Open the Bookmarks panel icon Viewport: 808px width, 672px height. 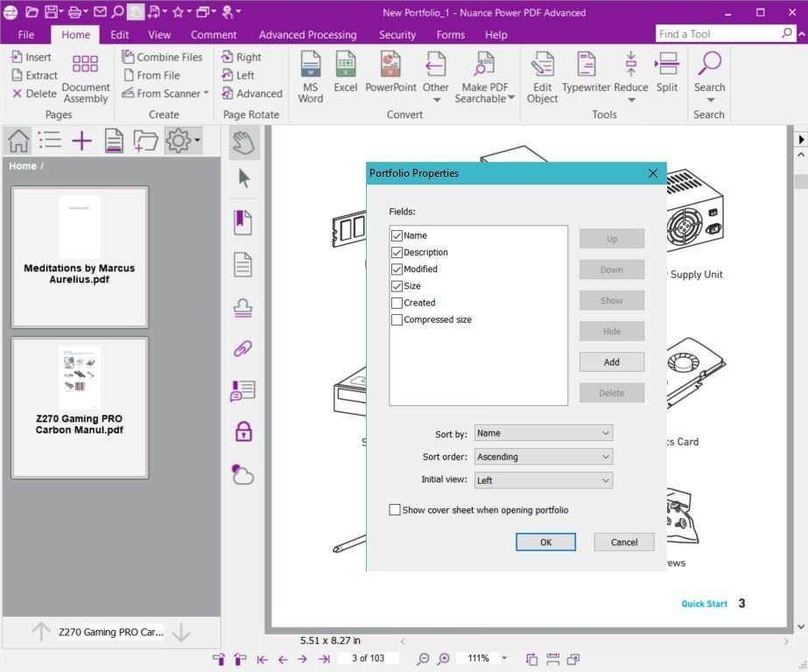tap(242, 222)
